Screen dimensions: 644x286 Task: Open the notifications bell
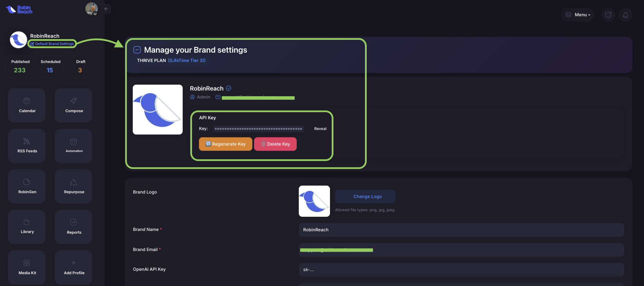point(626,15)
